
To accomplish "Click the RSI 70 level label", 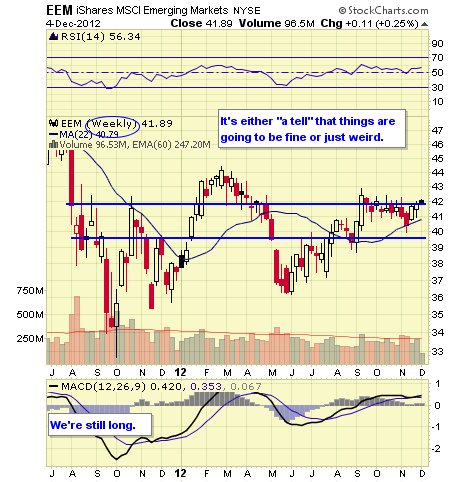I will tap(437, 58).
